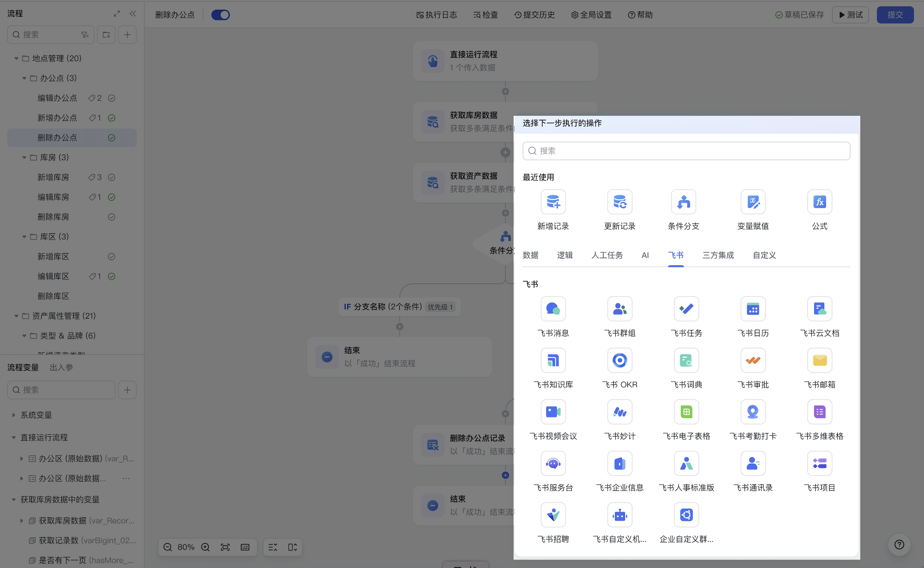Image resolution: width=924 pixels, height=568 pixels.
Task: Focus the flow list search field
Action: click(51, 35)
